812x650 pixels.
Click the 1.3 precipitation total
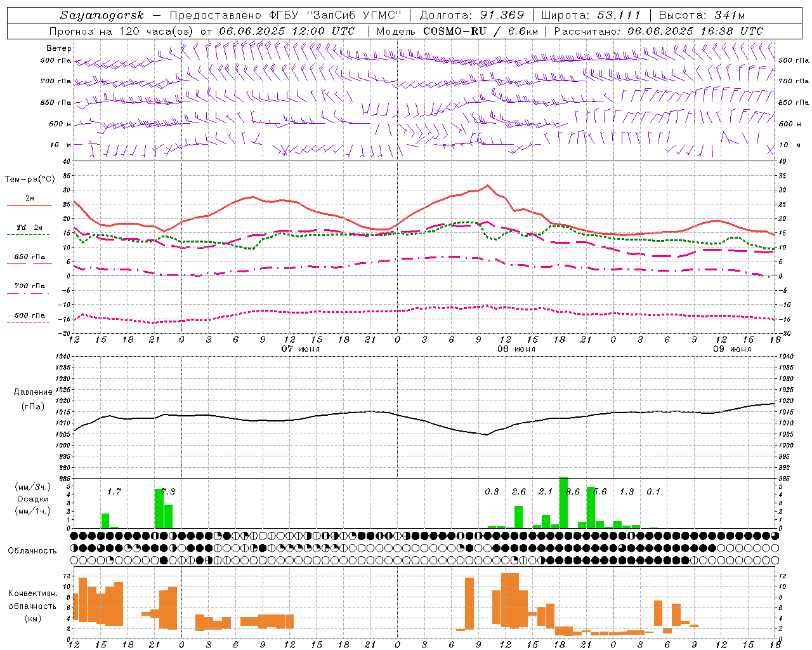click(627, 492)
